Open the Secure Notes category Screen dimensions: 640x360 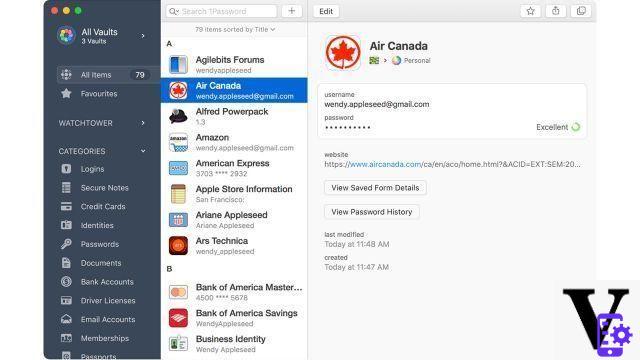104,187
